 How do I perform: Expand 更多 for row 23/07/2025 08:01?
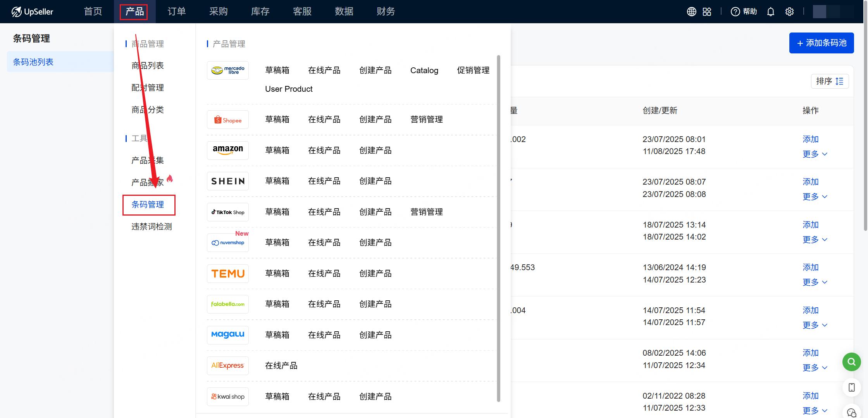[815, 154]
